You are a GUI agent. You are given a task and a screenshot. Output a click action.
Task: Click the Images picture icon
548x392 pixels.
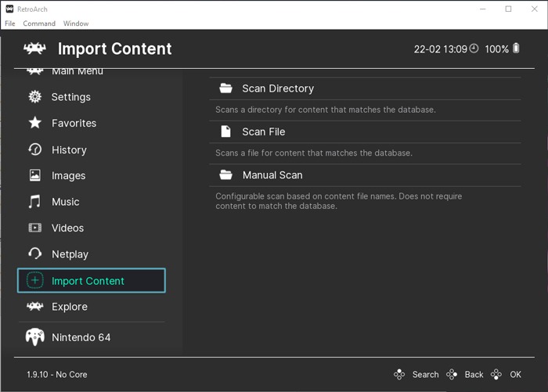tap(35, 175)
